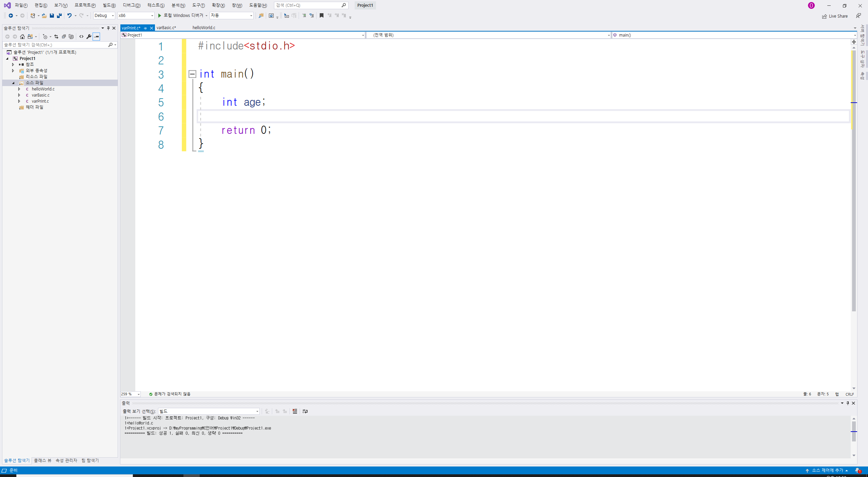Expand the helloWorld.c tree node
Viewport: 868px width, 477px height.
19,89
